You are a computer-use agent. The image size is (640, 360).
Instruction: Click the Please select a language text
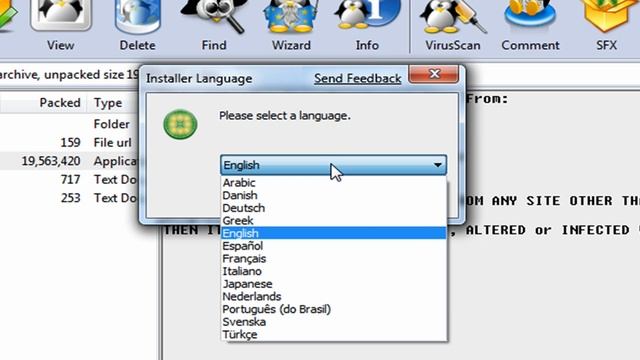coord(285,116)
